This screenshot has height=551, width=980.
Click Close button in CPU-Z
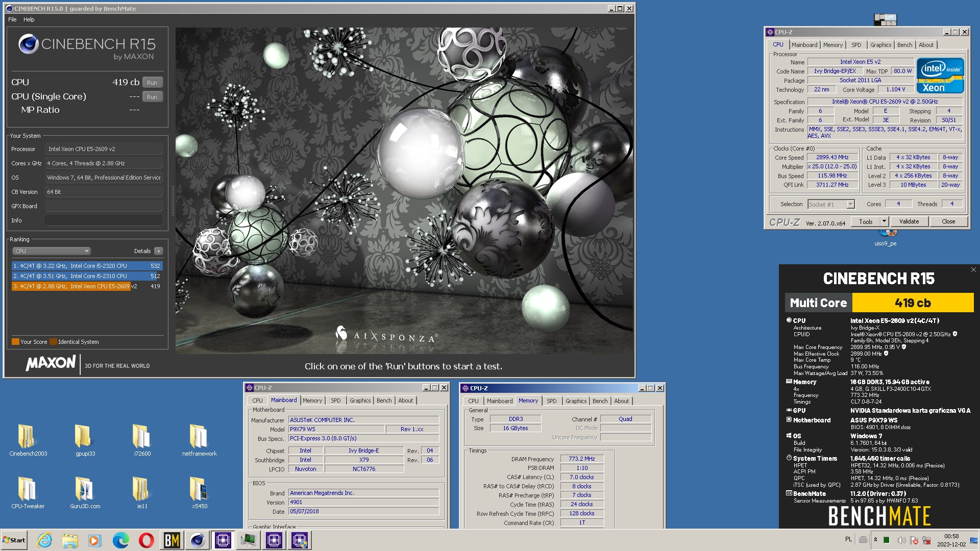click(x=948, y=221)
